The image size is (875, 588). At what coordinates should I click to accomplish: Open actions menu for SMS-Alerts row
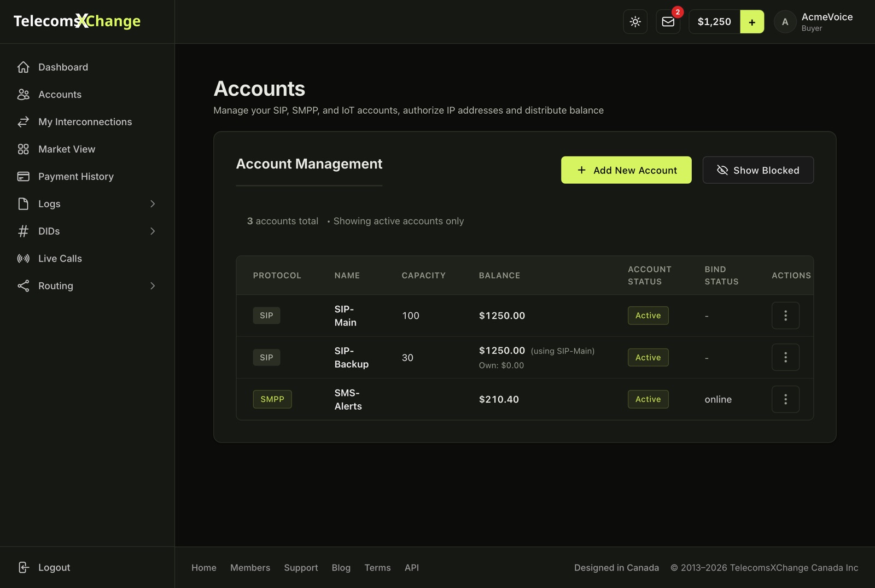pyautogui.click(x=785, y=399)
